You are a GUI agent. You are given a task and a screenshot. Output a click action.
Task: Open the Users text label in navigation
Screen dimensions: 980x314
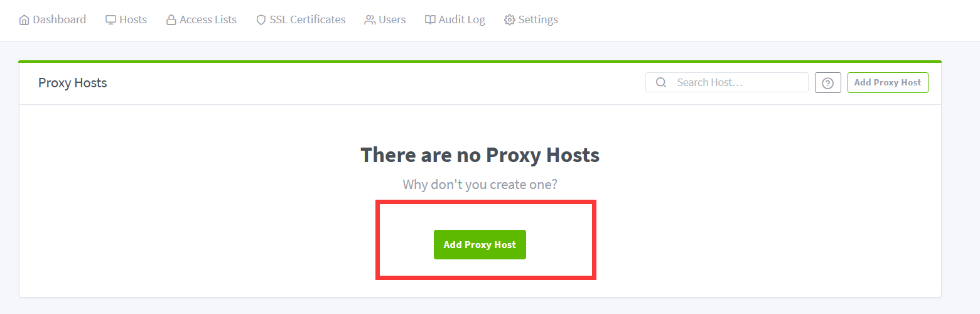(392, 19)
